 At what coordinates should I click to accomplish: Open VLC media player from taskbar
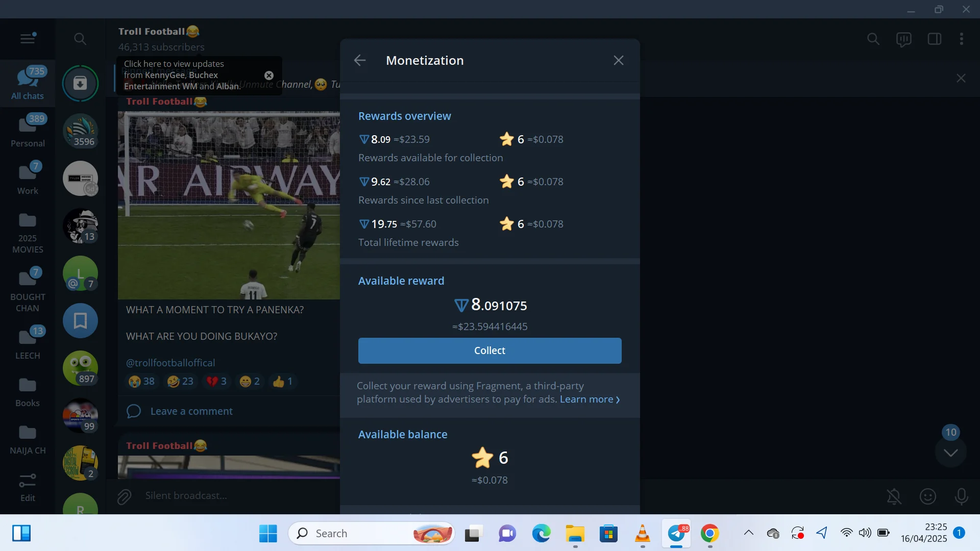[643, 534]
